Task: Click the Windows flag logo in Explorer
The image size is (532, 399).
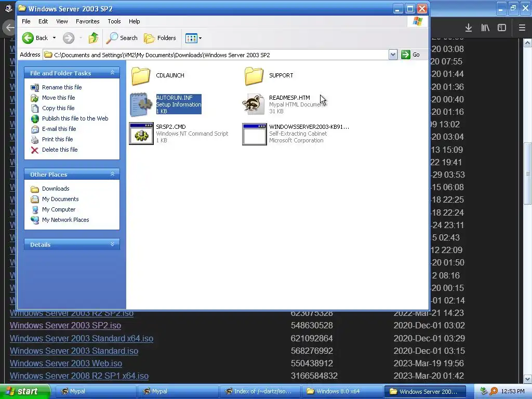Action: [418, 21]
